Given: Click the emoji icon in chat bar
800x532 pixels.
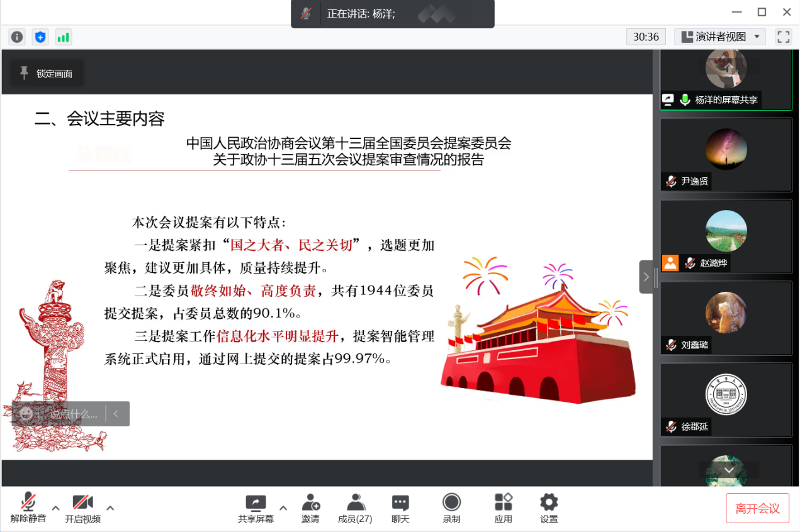Looking at the screenshot, I should coord(26,413).
